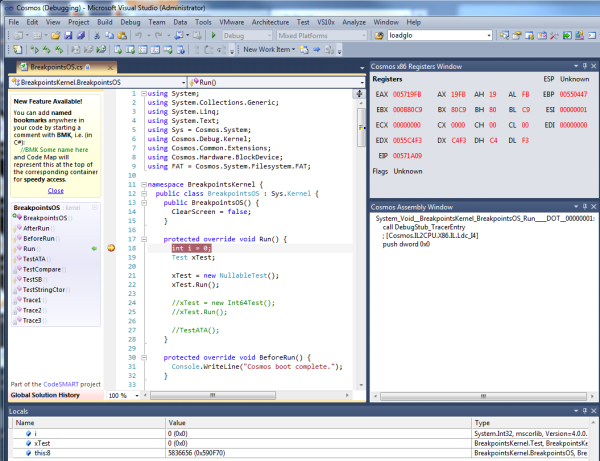Select BeforeRun in the Code Map
600x461 pixels.
(x=39, y=238)
